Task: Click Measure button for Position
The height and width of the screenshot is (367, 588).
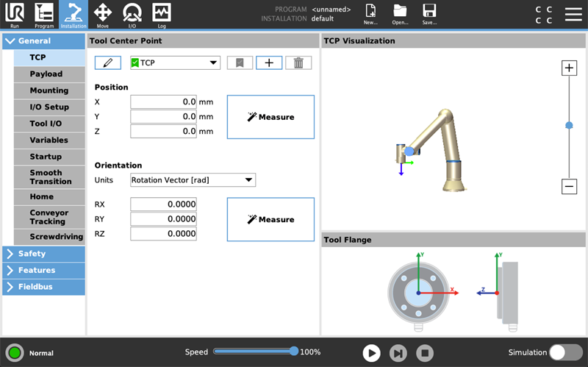Action: coord(270,117)
